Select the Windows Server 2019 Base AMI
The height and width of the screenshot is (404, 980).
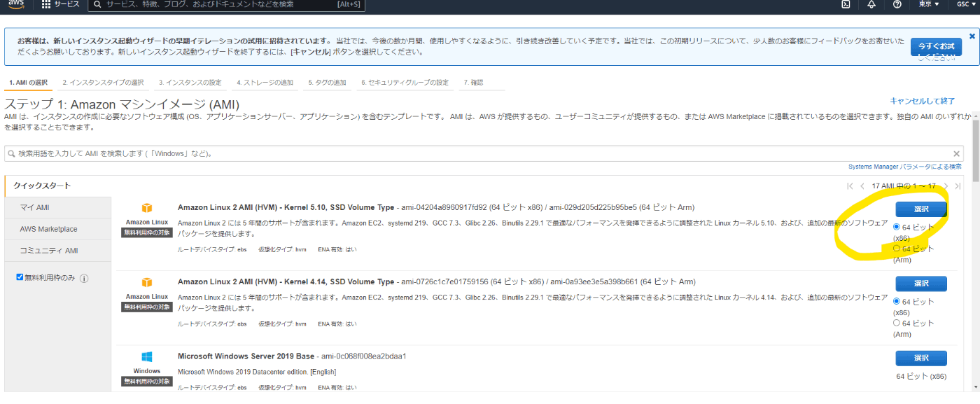click(921, 358)
